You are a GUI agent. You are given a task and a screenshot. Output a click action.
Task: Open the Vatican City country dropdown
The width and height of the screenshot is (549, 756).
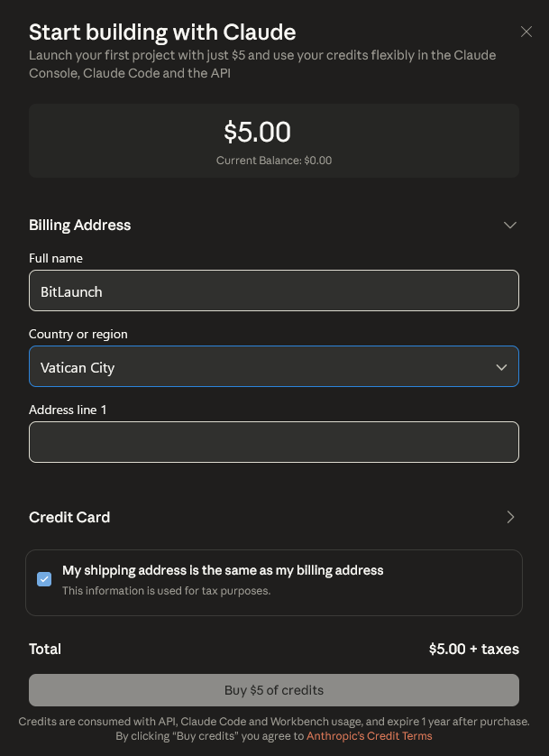(274, 367)
